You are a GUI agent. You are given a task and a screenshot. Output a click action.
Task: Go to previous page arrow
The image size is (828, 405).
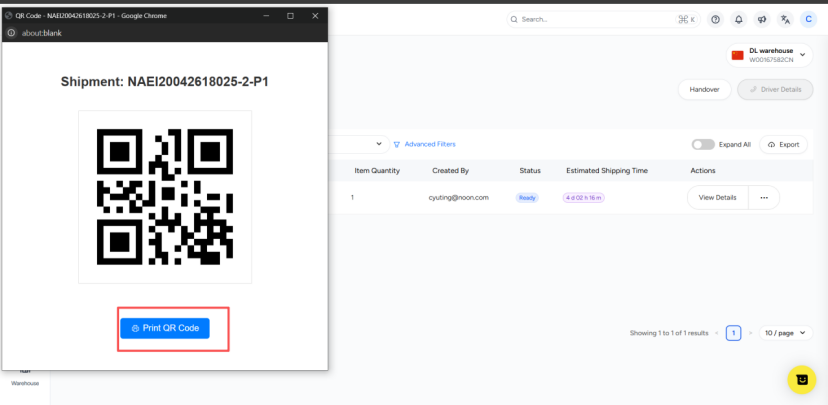717,333
